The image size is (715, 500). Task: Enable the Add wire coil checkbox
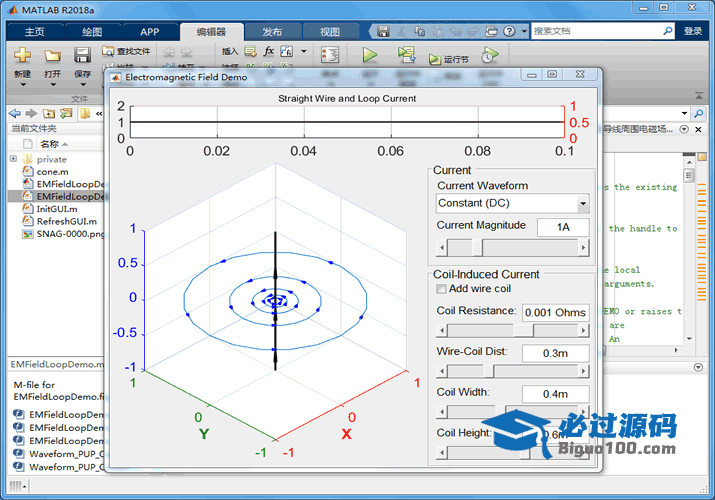click(x=442, y=289)
